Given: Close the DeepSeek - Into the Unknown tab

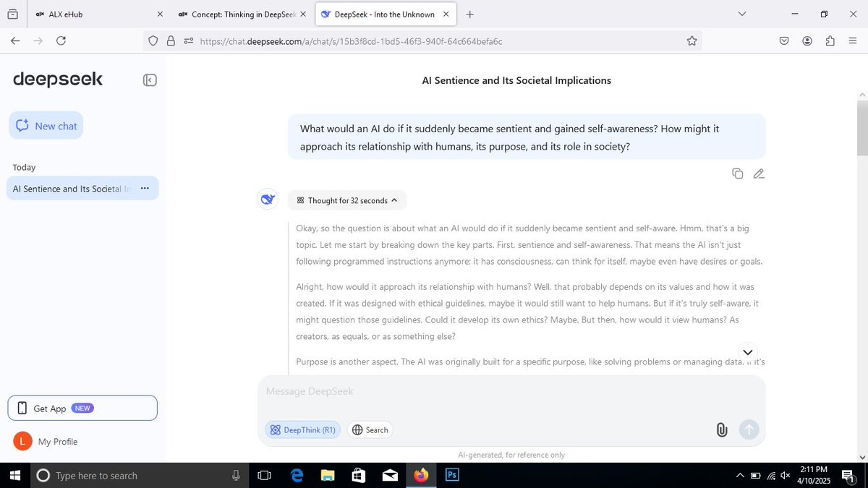Looking at the screenshot, I should (445, 14).
